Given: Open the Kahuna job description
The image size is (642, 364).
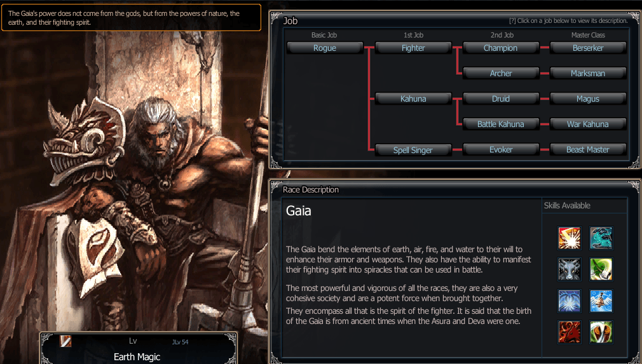Looking at the screenshot, I should pyautogui.click(x=413, y=98).
